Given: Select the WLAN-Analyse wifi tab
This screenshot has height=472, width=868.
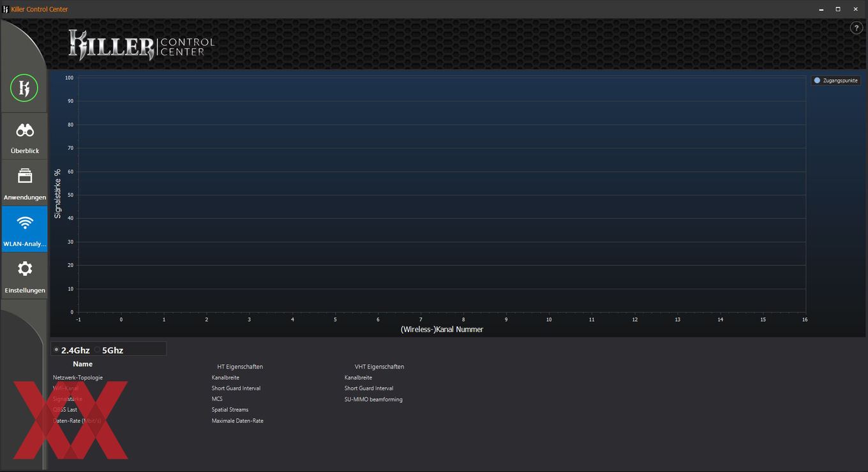Looking at the screenshot, I should (25, 229).
